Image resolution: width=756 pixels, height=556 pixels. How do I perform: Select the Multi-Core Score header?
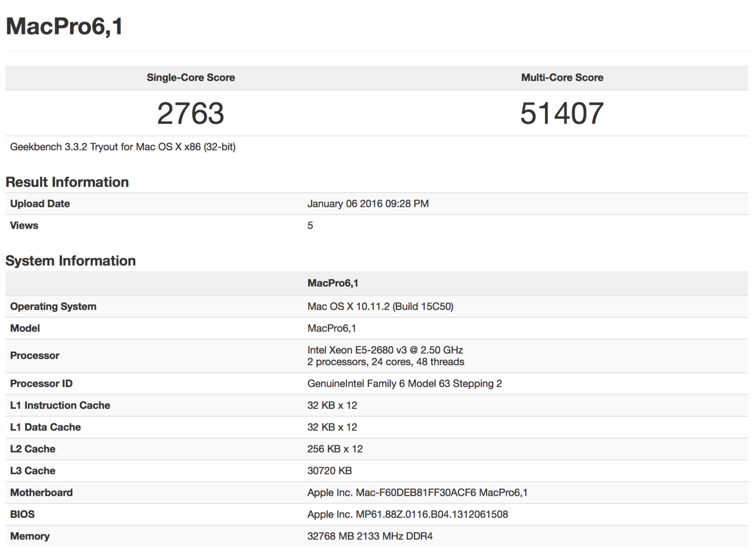562,78
